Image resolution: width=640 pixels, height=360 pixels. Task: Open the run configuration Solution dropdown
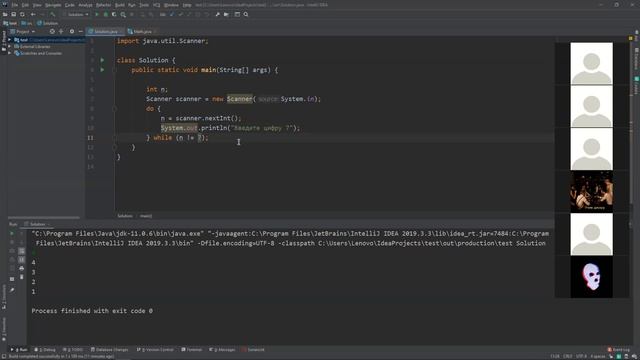76,14
